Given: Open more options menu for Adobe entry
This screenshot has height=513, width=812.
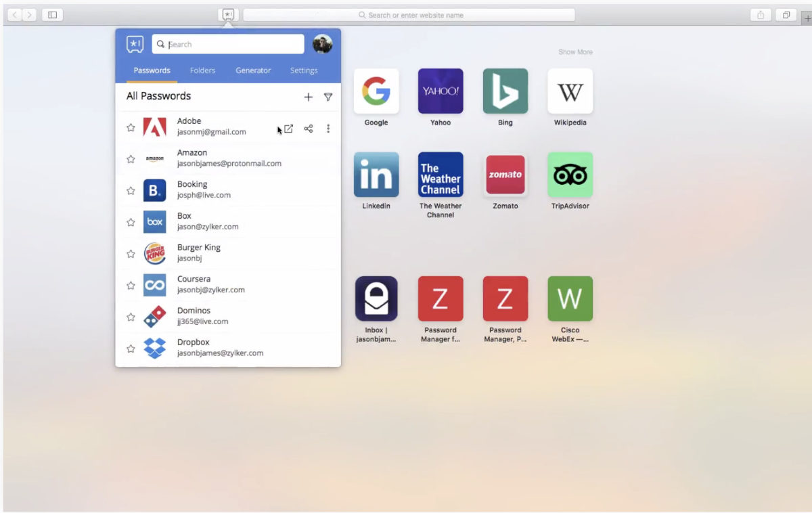Looking at the screenshot, I should (328, 129).
